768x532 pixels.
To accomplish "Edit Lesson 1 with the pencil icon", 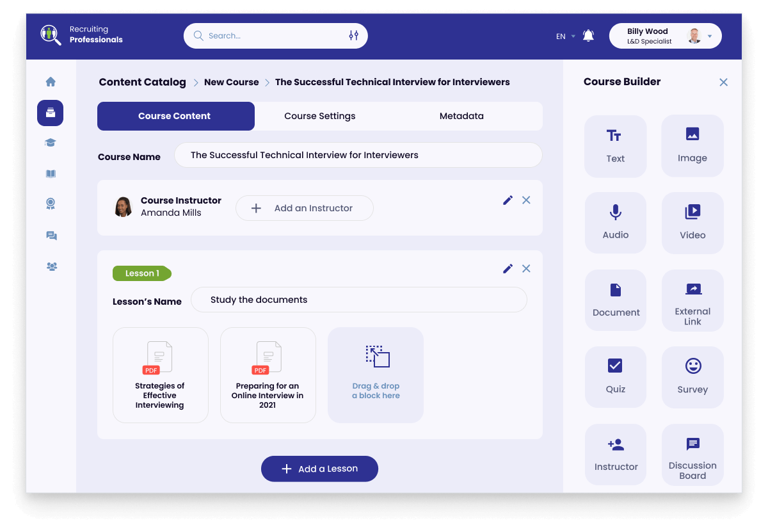I will coord(508,269).
